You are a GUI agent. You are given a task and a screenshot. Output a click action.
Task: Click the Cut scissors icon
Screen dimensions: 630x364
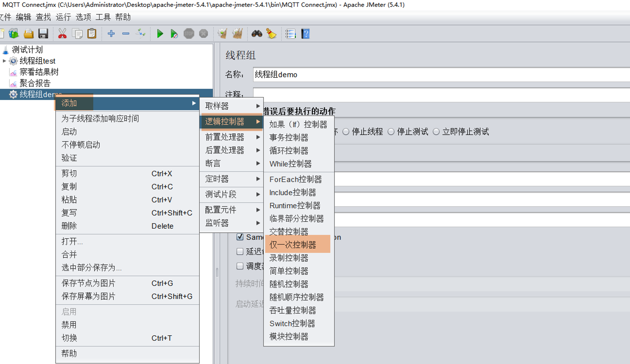click(x=62, y=33)
